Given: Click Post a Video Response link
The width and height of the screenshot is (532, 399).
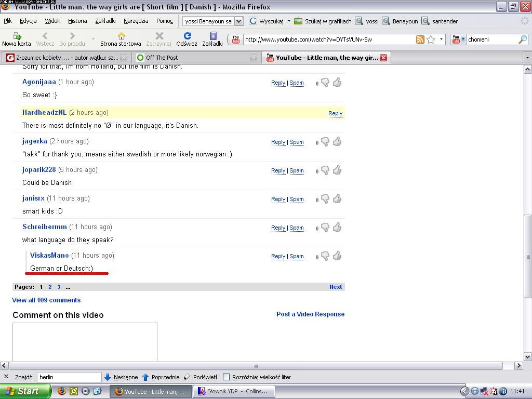Looking at the screenshot, I should click(x=310, y=314).
